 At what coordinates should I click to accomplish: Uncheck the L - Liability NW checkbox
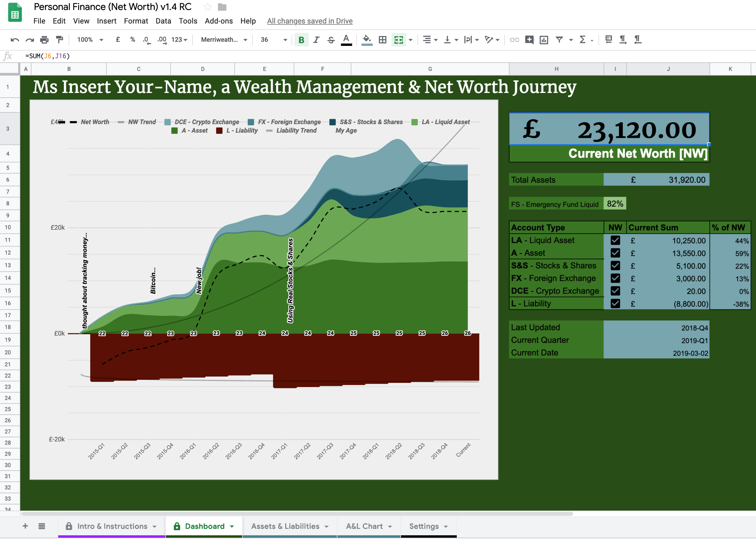pos(615,304)
